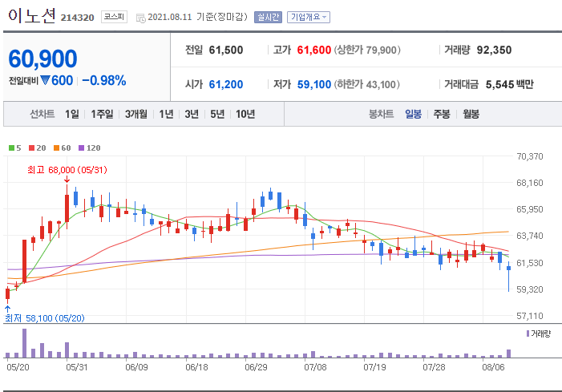Select the 10년 line chart tab

point(245,115)
